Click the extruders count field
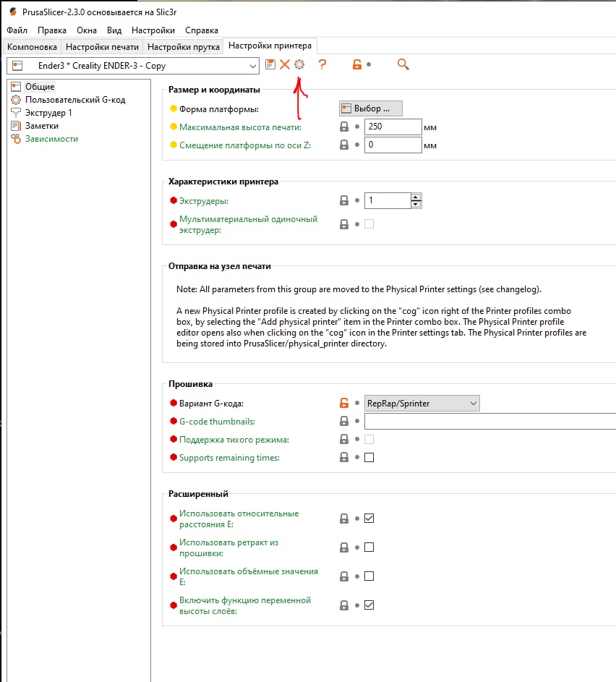 click(x=388, y=200)
